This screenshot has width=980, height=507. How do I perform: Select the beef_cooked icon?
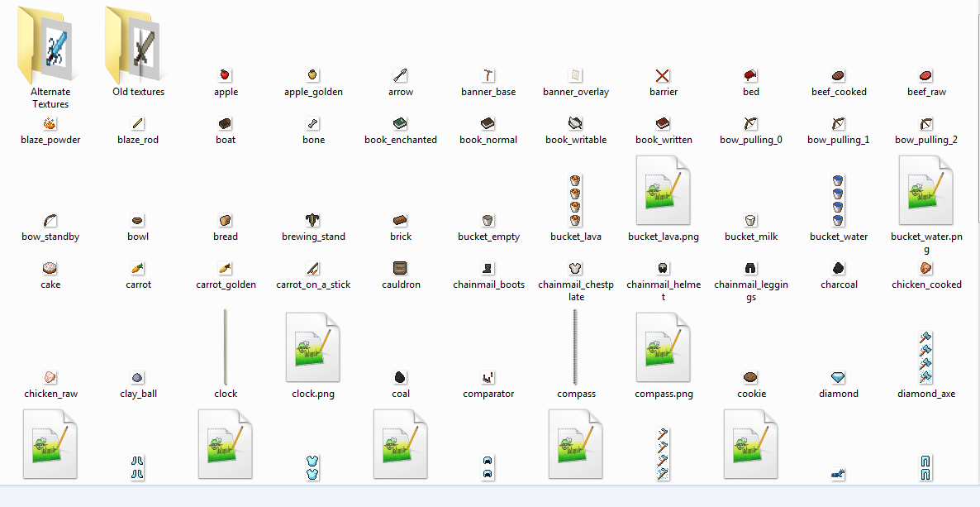838,75
